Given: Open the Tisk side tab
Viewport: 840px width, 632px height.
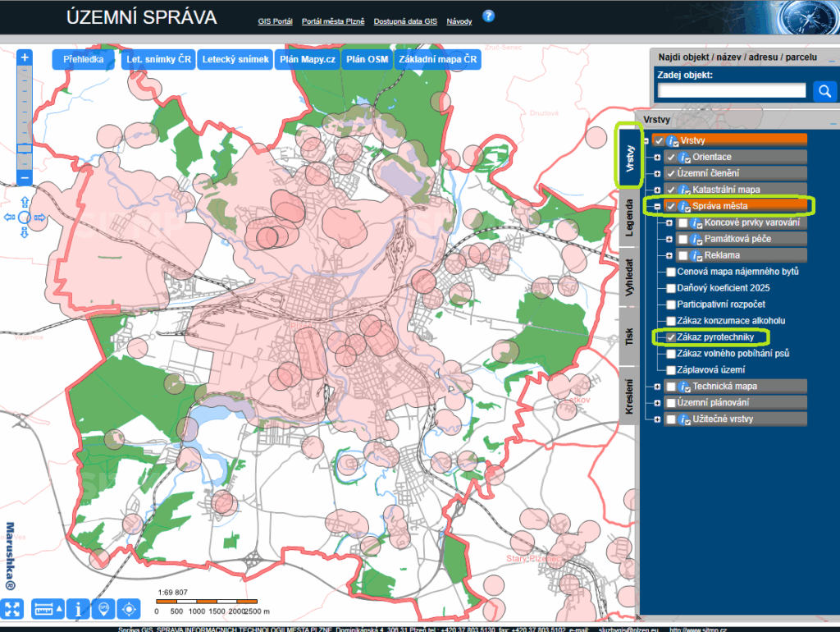Looking at the screenshot, I should (629, 335).
